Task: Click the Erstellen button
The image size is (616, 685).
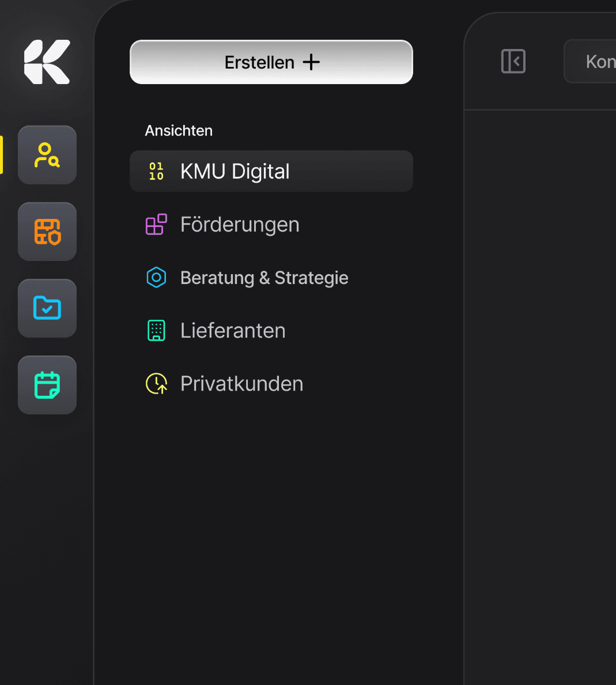Action: [x=271, y=62]
